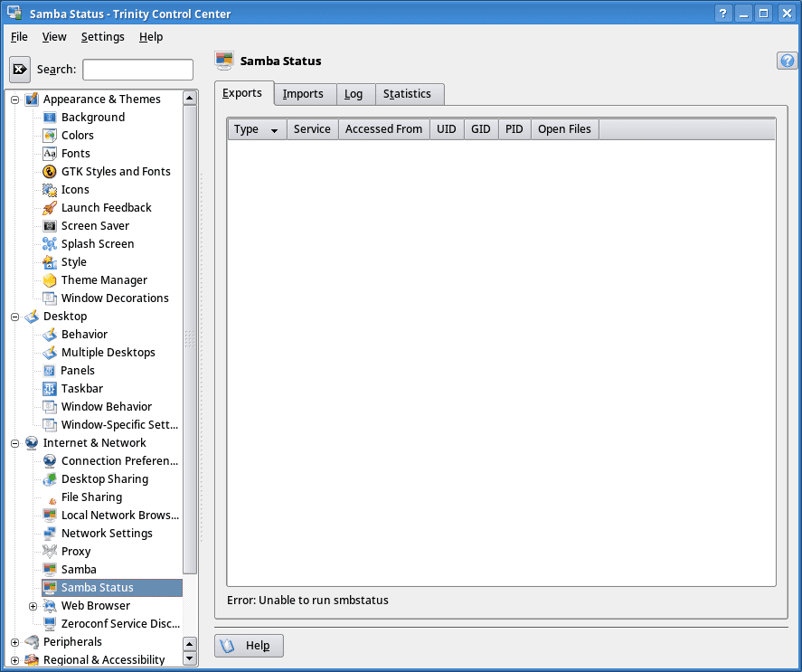The image size is (802, 672).
Task: Select the Exports tab
Action: tap(242, 93)
